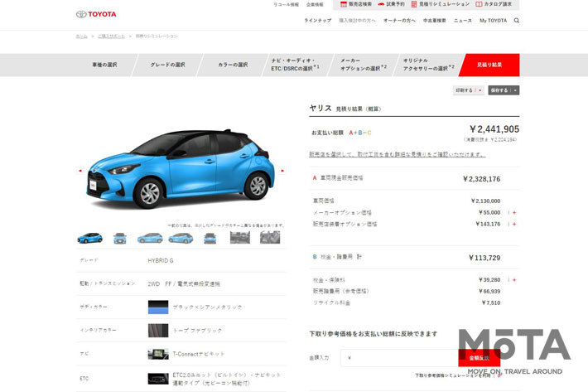Viewport: 588px width, 392px height.
Task: Click T-Connect navi kit image
Action: [158, 354]
